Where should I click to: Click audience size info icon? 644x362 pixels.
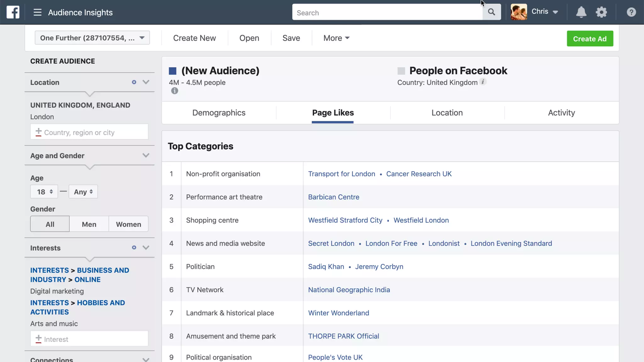[x=175, y=91]
